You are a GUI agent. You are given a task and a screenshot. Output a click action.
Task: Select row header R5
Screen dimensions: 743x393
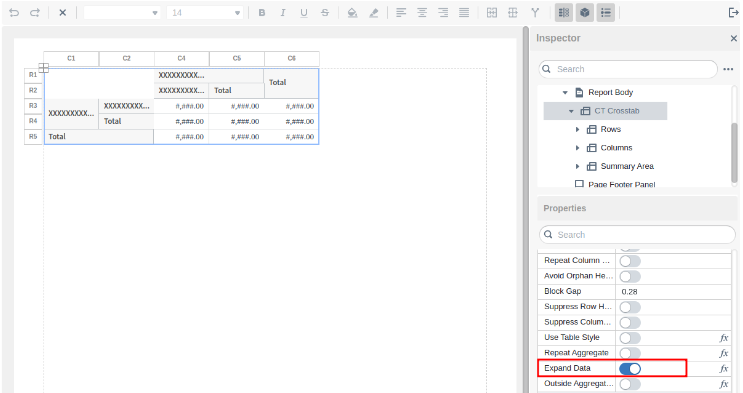[x=33, y=137]
